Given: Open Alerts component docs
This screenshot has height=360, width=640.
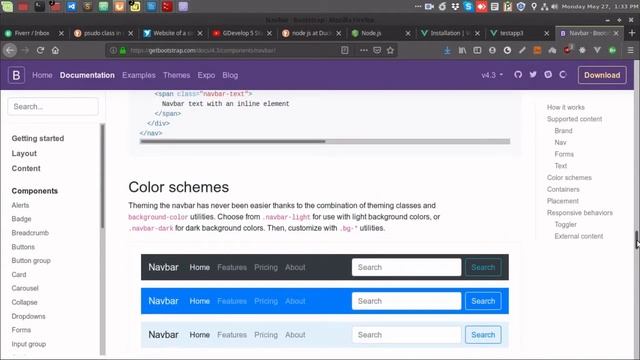Looking at the screenshot, I should click(x=20, y=205).
